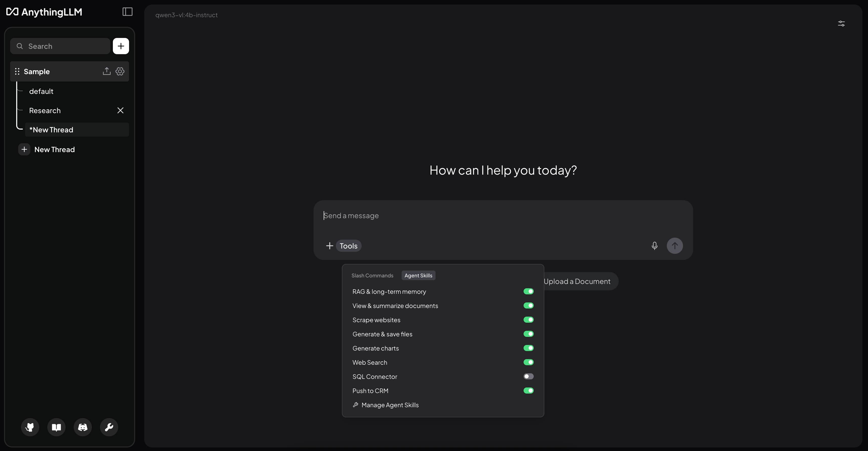The image size is (868, 451).
Task: Open the Tools menu
Action: point(348,246)
